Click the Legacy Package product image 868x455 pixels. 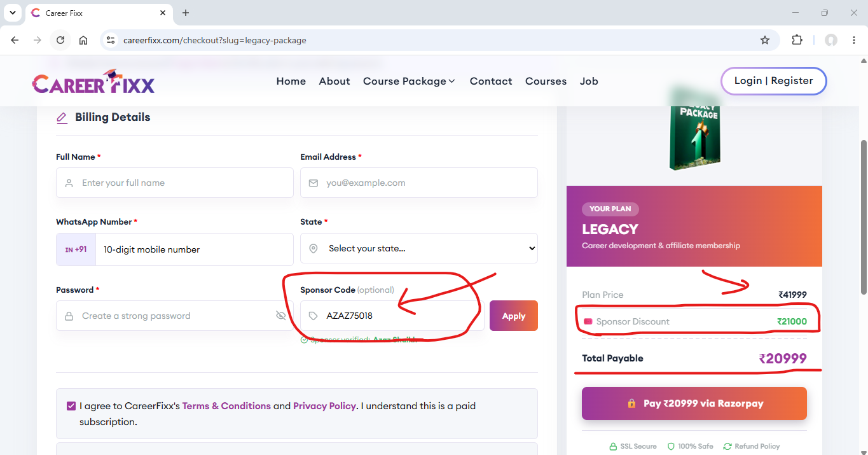(694, 130)
